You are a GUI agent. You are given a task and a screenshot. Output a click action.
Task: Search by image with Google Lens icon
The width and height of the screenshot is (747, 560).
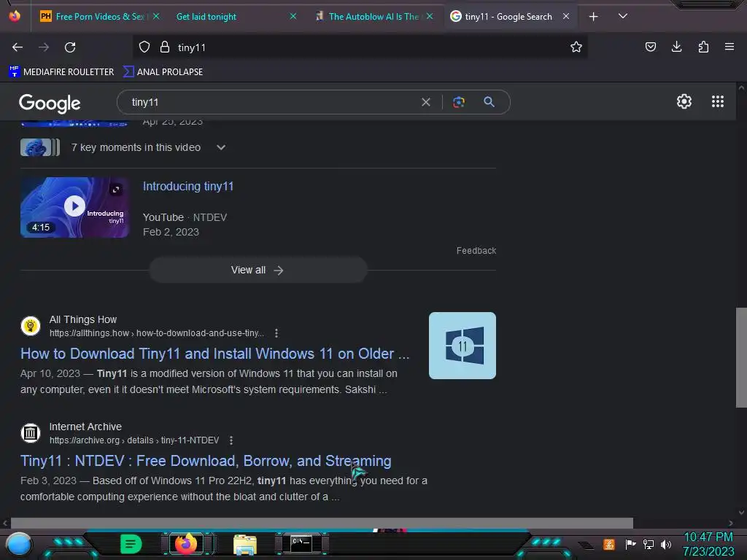(459, 102)
